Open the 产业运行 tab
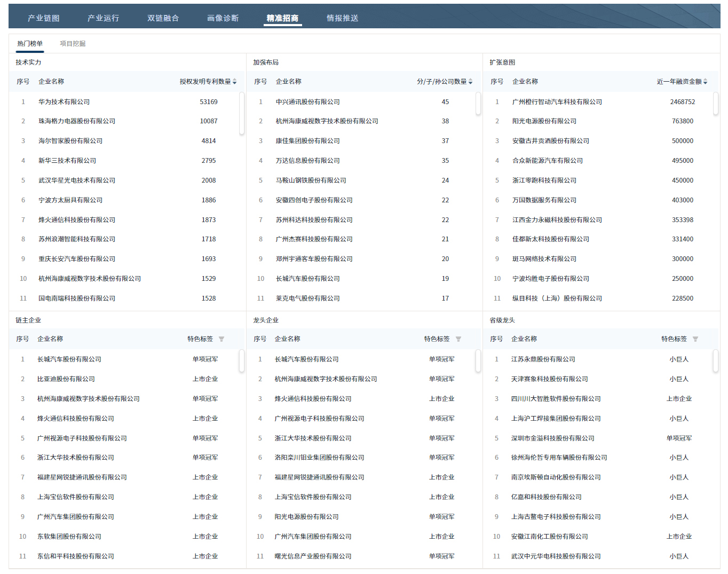728x574 pixels. 104,18
